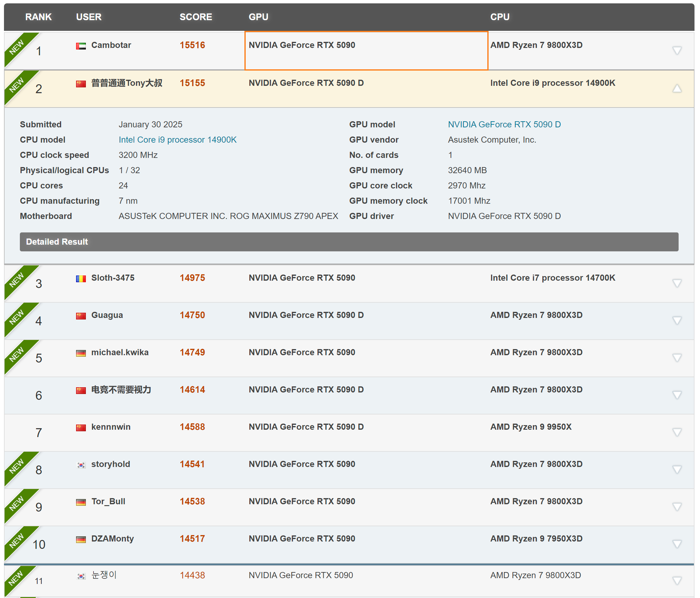Collapse the rank 2 details arrow
This screenshot has width=700, height=598.
676,89
